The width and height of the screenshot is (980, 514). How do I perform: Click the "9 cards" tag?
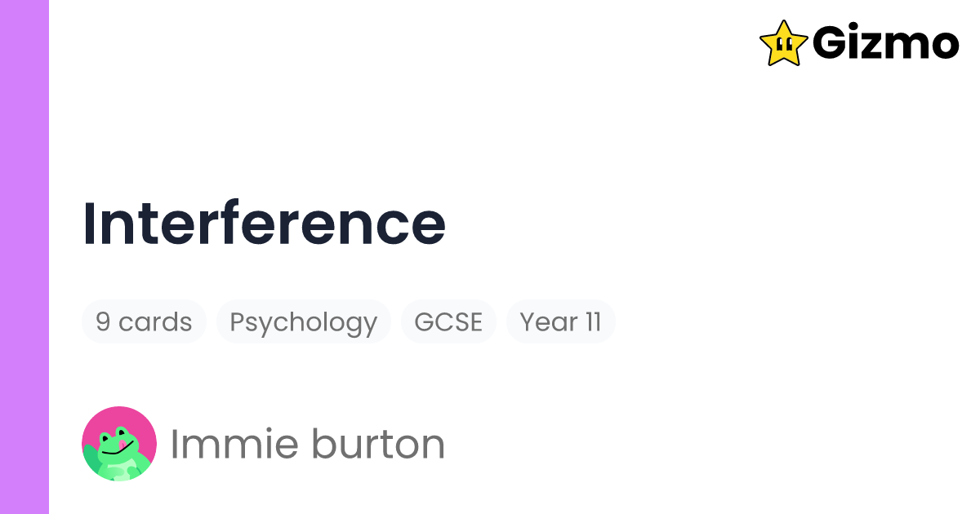click(144, 322)
